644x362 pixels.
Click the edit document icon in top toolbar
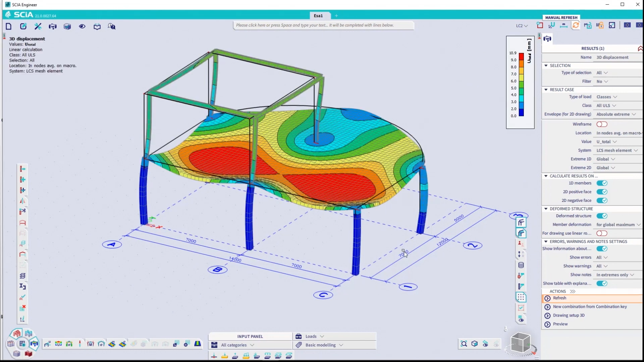(x=23, y=26)
